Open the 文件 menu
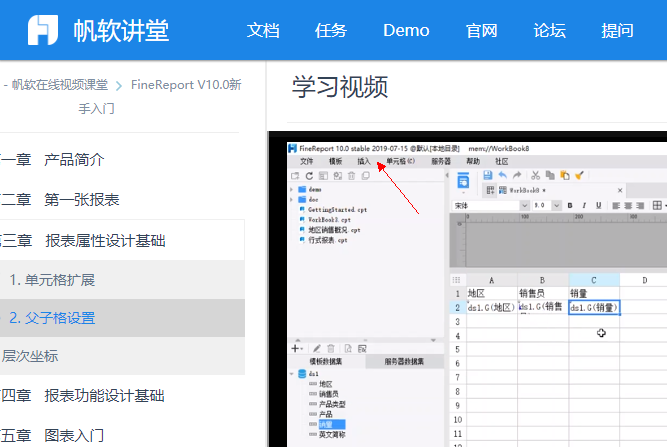Screen dimensions: 667x447 tap(306, 161)
